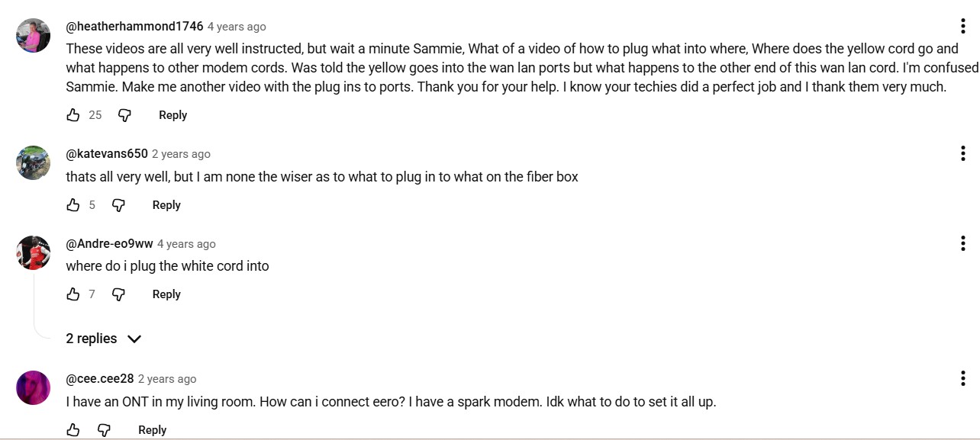The height and width of the screenshot is (440, 980).
Task: Like the comment by @heatherhammond1746
Action: (73, 115)
